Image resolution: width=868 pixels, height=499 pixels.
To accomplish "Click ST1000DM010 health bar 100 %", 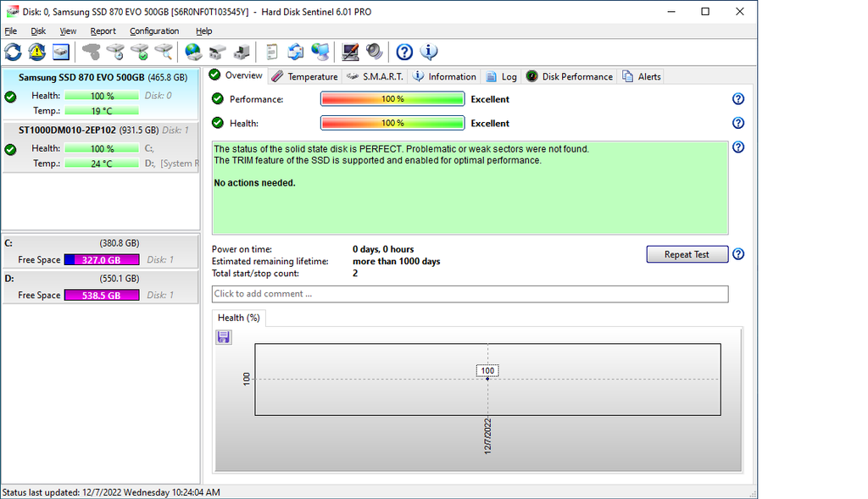I will click(x=102, y=148).
